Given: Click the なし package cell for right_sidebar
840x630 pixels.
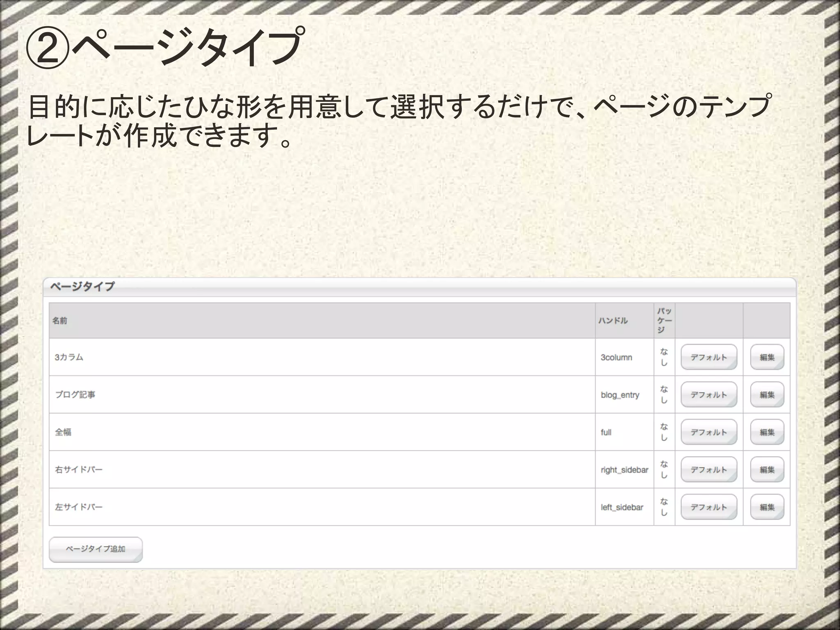Looking at the screenshot, I should [x=664, y=470].
